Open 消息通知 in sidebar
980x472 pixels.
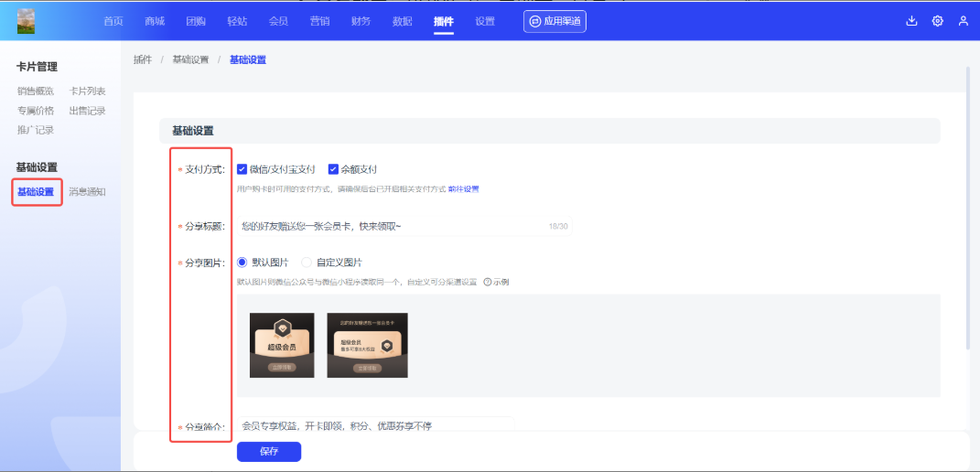pos(87,192)
